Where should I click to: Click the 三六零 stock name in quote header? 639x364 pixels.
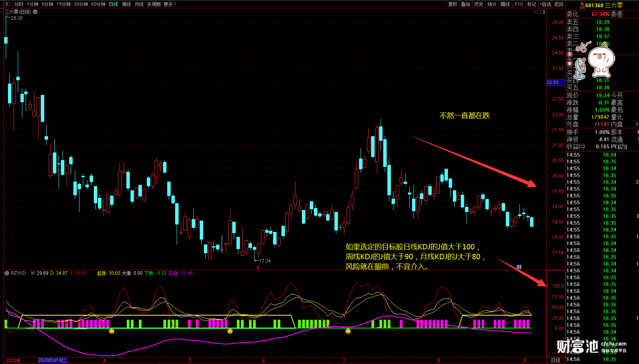tap(614, 5)
